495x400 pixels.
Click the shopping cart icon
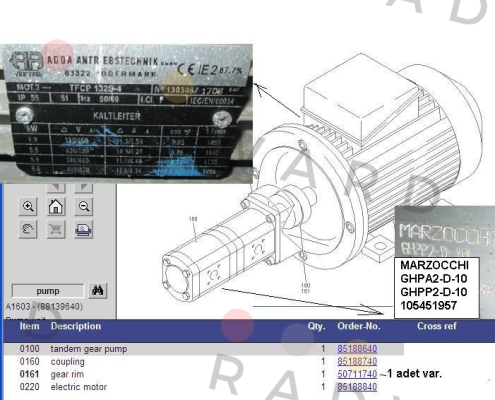tap(56, 229)
